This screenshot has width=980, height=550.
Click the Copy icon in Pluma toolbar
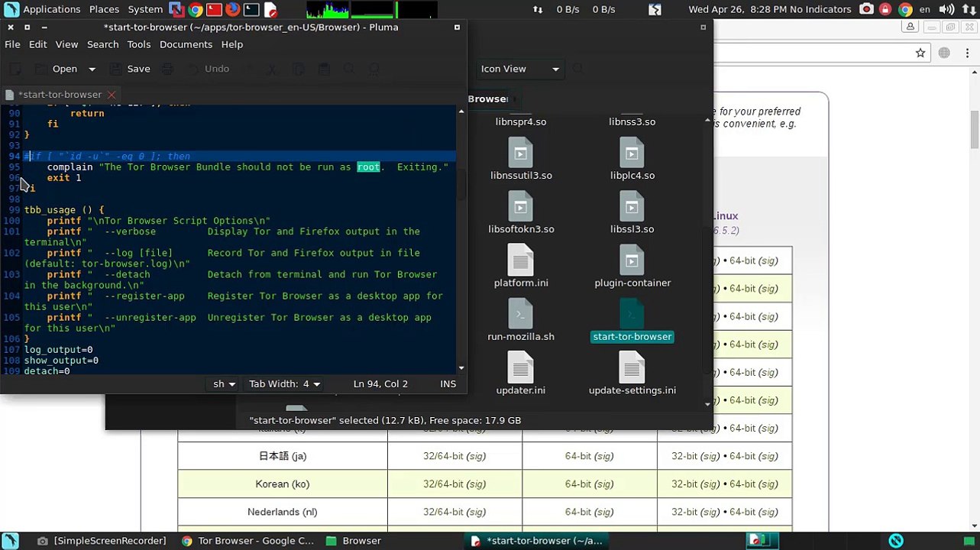click(298, 69)
